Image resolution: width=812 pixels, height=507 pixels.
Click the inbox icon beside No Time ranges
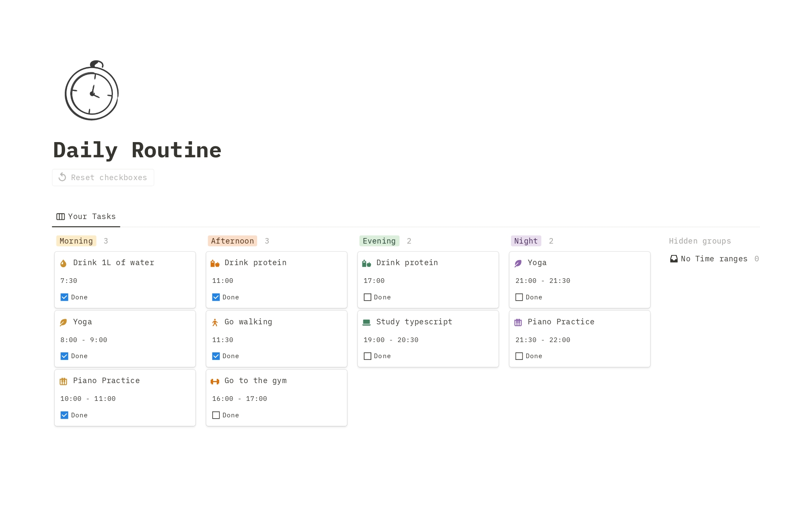674,259
